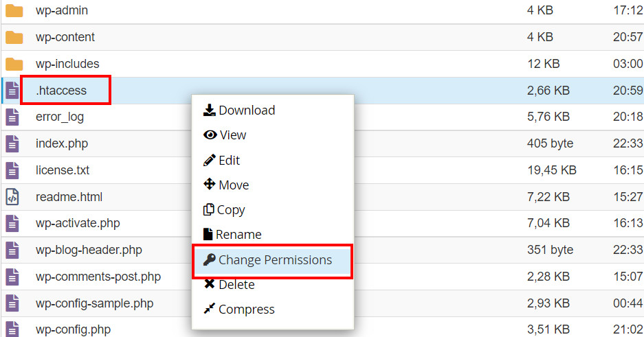Viewport: 644px width, 337px height.
Task: Click the wp-activate.php file name
Action: (78, 224)
